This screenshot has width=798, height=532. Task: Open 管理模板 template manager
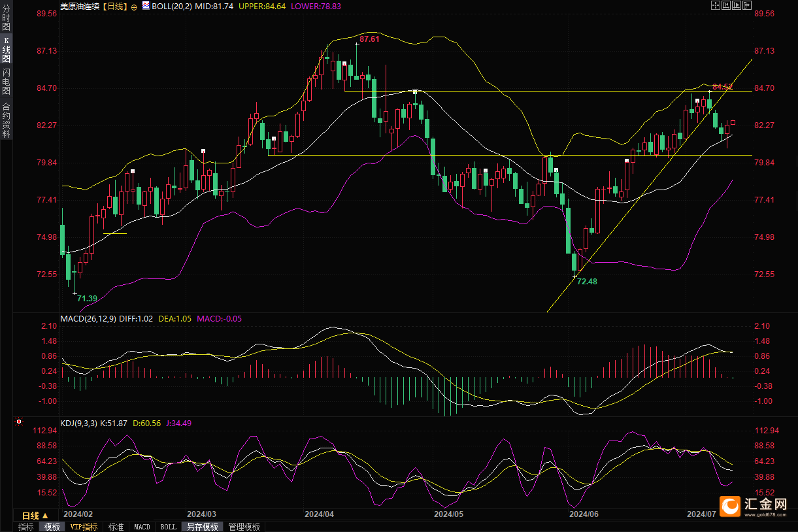(x=244, y=527)
